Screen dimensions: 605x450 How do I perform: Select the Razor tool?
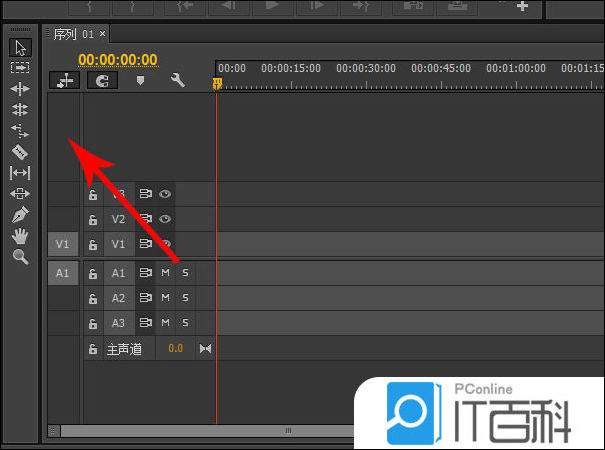(x=20, y=152)
